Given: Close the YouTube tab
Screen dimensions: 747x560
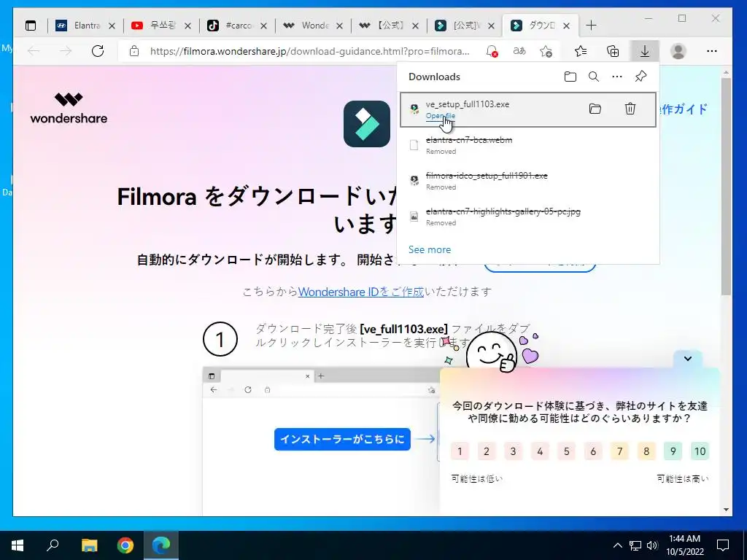Looking at the screenshot, I should (x=187, y=26).
